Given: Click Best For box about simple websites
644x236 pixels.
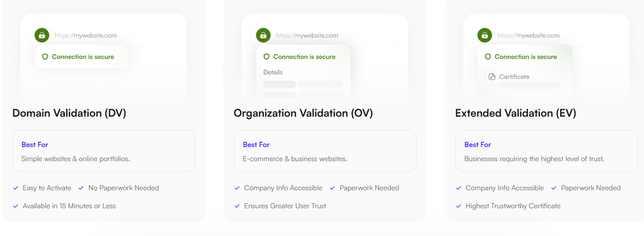Looking at the screenshot, I should pyautogui.click(x=104, y=151).
